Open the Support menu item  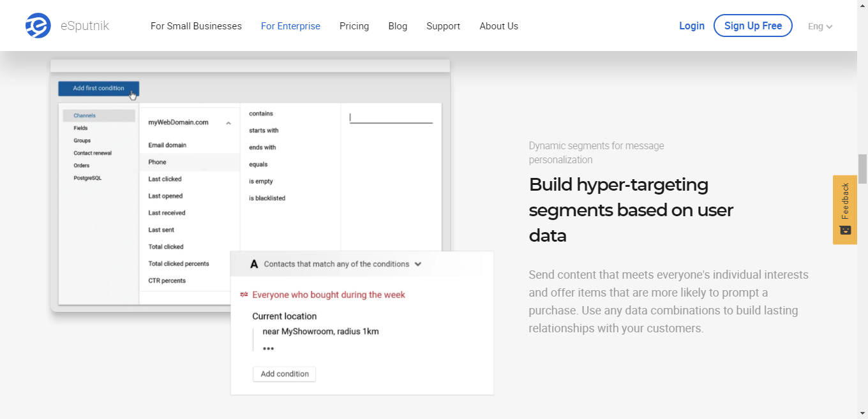point(443,26)
